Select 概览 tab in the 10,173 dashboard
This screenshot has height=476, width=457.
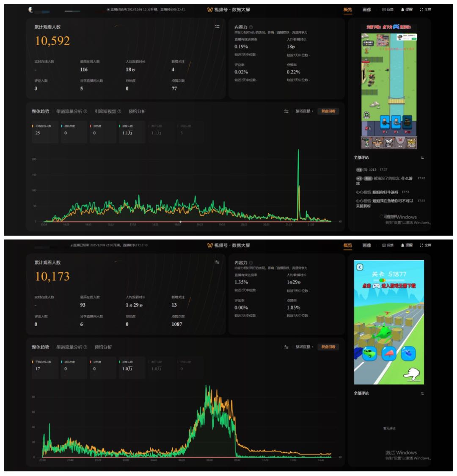(348, 245)
